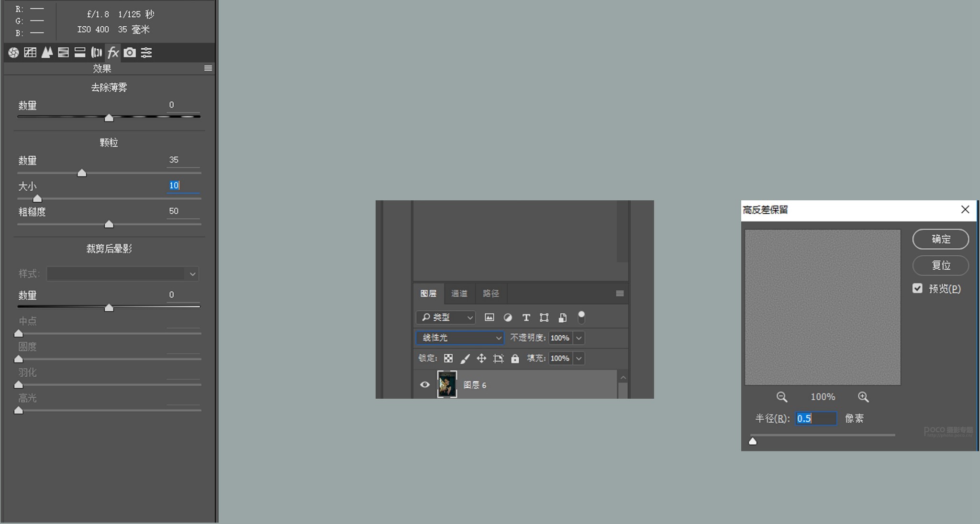
Task: Click the 复位 reset button
Action: (x=940, y=265)
